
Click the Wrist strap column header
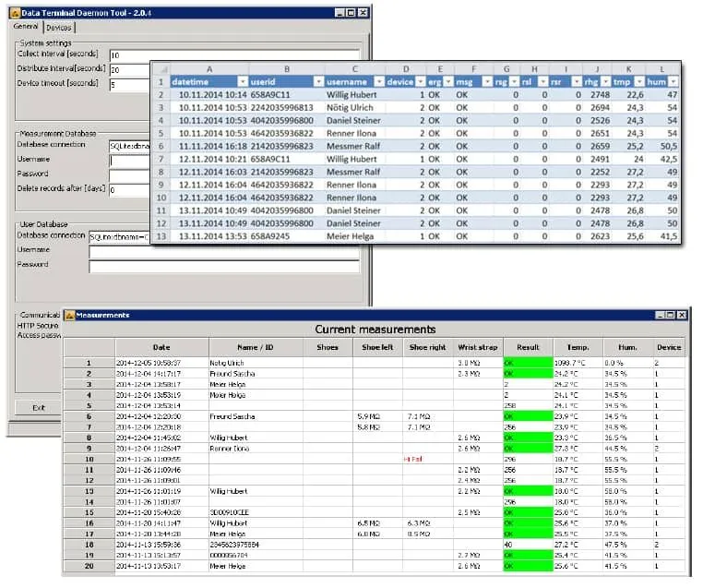tap(478, 347)
